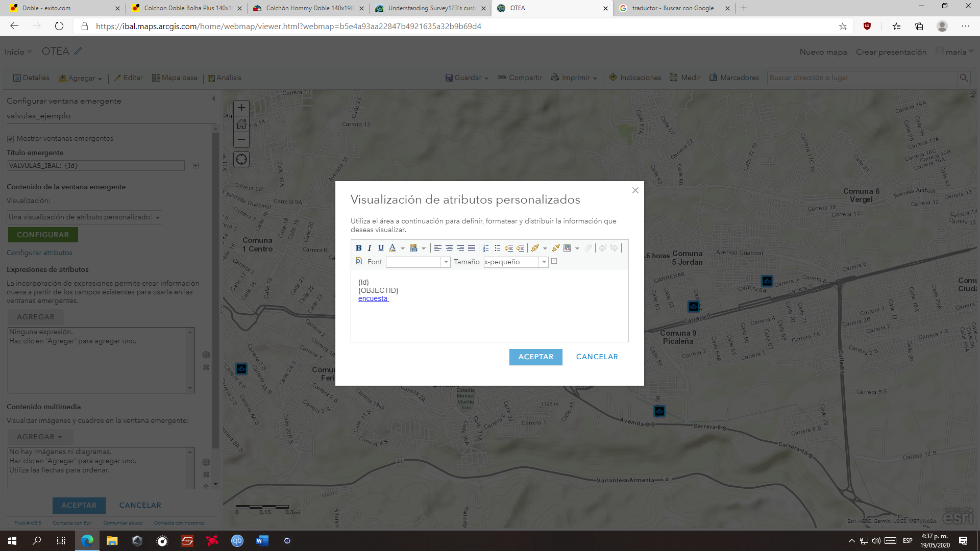Screen dimensions: 980x551
Task: Click Compartir in the toolbar
Action: pyautogui.click(x=520, y=78)
